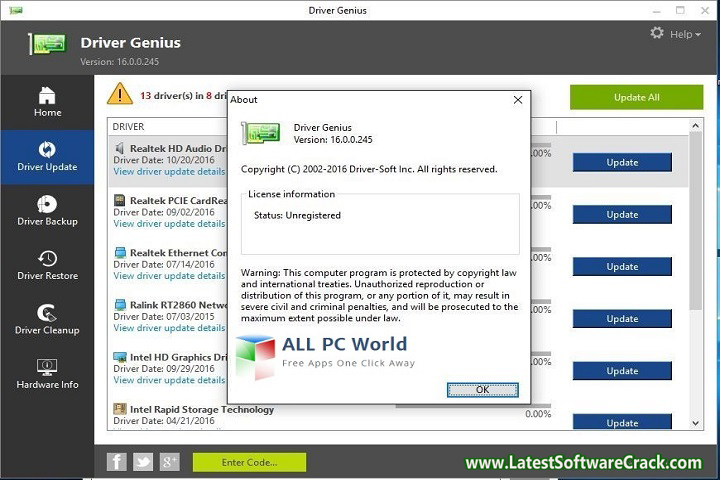Click the green Update All button
This screenshot has height=480, width=720.
click(636, 97)
